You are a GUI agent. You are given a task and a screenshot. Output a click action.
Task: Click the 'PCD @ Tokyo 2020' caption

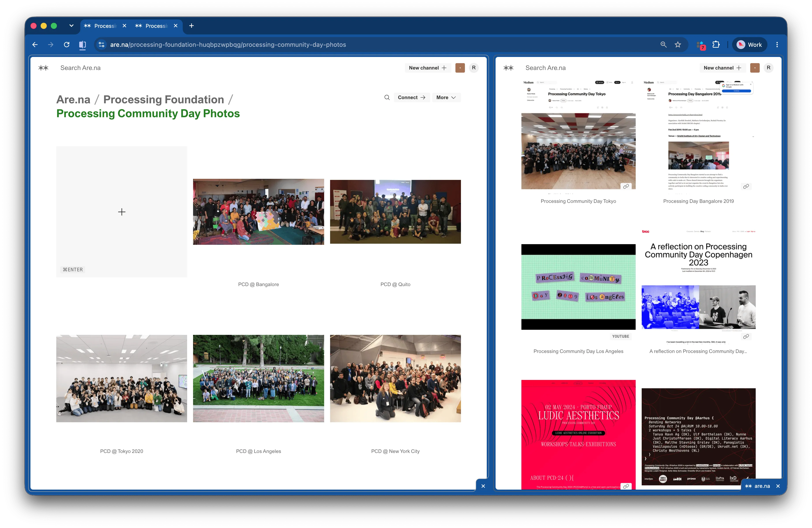(x=122, y=451)
